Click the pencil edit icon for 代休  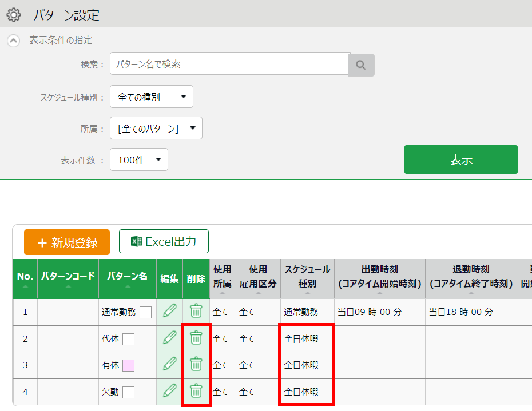pyautogui.click(x=169, y=338)
